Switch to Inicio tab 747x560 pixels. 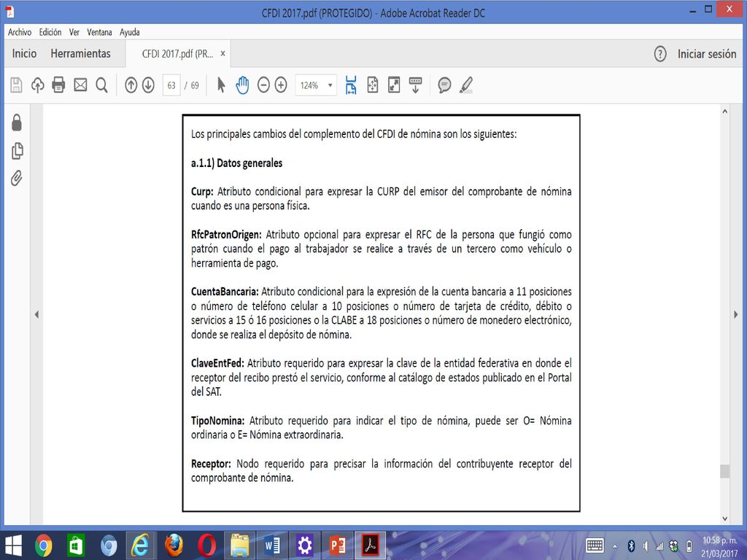pos(24,53)
